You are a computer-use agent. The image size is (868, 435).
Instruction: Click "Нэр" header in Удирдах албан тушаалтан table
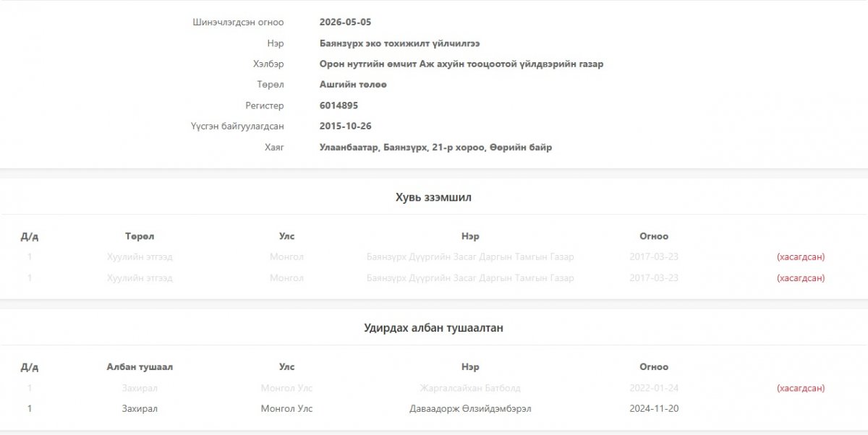tap(470, 367)
